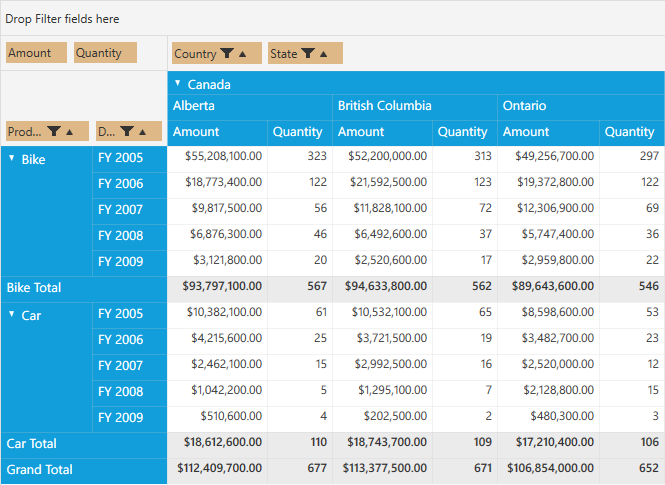Click sort arrow on State field

tap(324, 54)
